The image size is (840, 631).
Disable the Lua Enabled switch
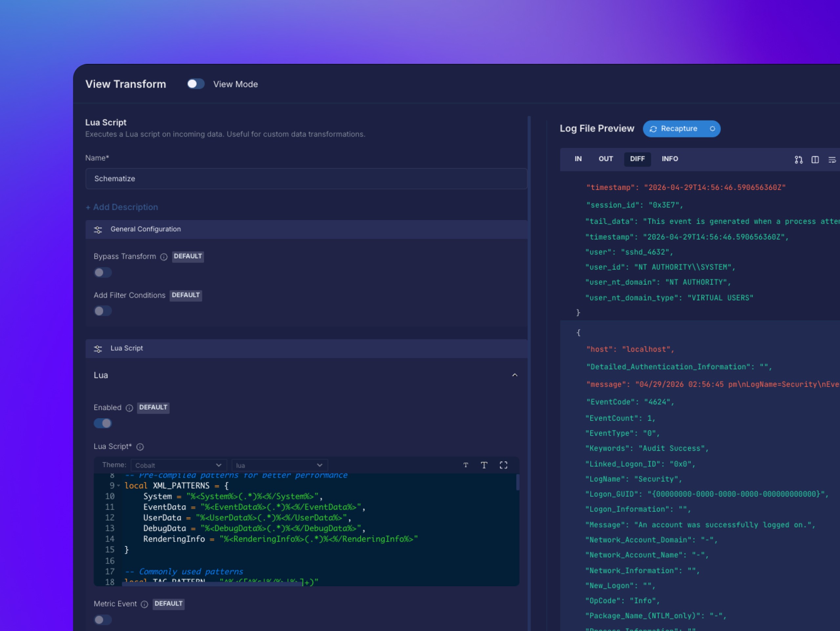pos(102,423)
